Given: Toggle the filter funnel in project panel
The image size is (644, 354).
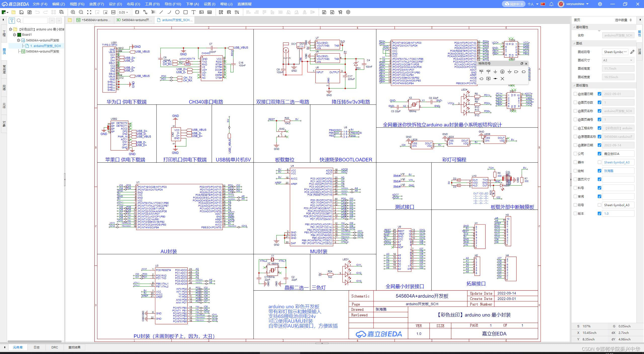Looking at the screenshot, I should 12,21.
